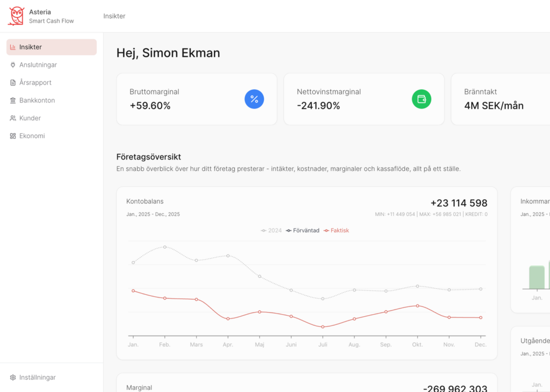Toggle the Faktisk series in chart legend
550x392 pixels.
[x=336, y=230]
